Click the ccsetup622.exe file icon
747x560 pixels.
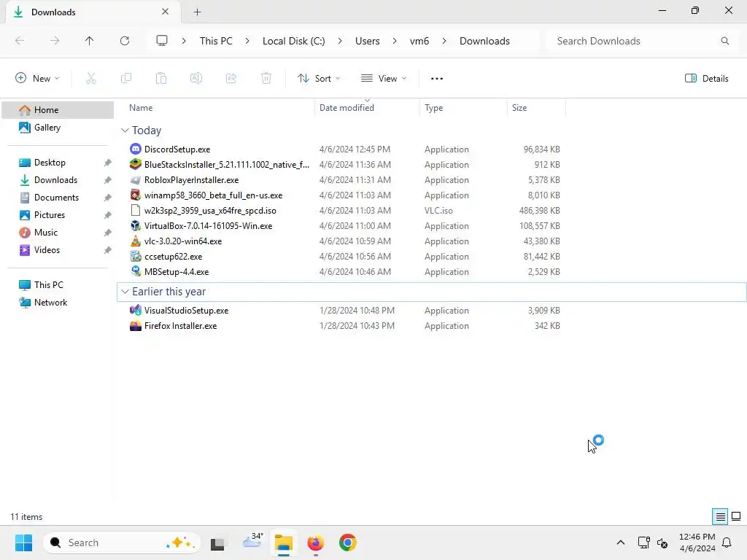pos(136,256)
